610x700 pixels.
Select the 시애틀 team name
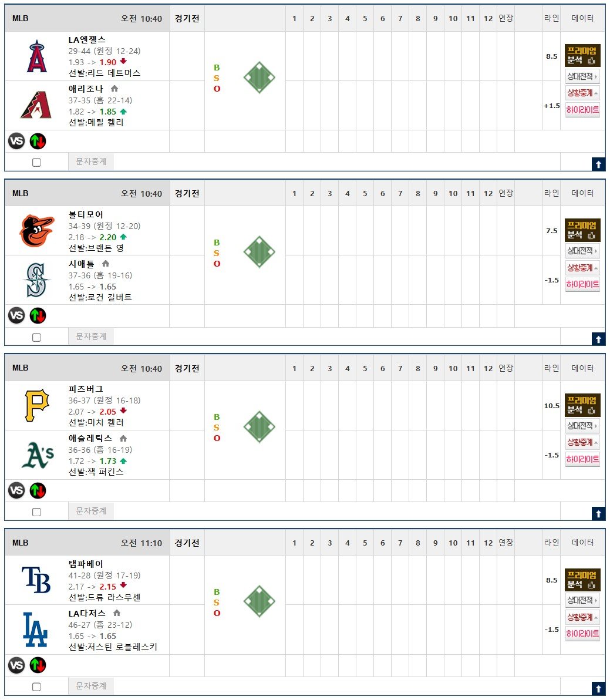(81, 264)
